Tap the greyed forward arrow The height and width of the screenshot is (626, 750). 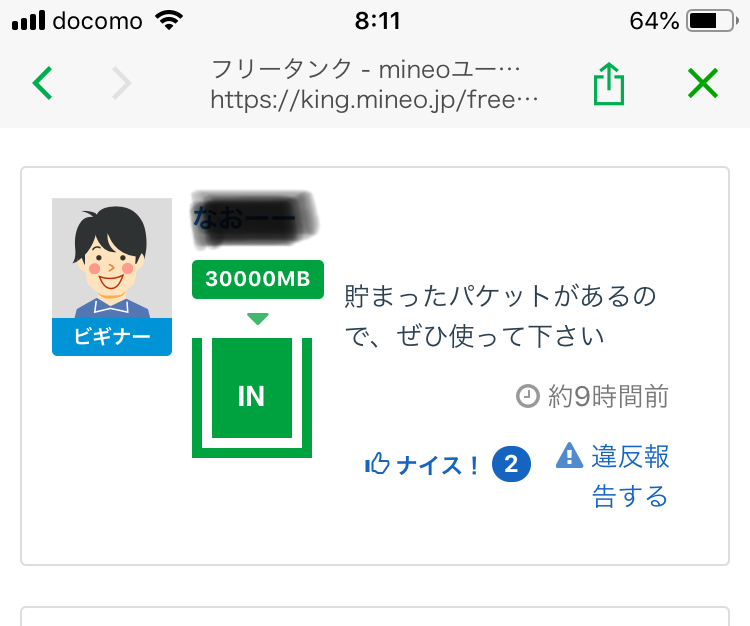(x=121, y=83)
